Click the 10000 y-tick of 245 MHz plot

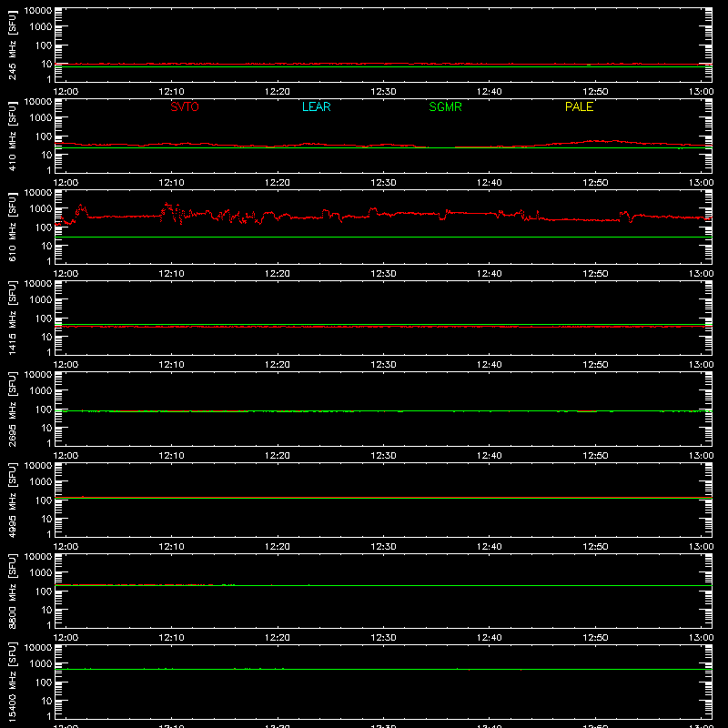point(38,11)
